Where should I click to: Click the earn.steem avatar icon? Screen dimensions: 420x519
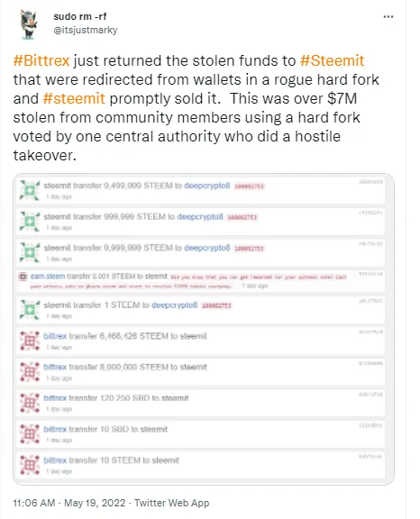(x=23, y=276)
